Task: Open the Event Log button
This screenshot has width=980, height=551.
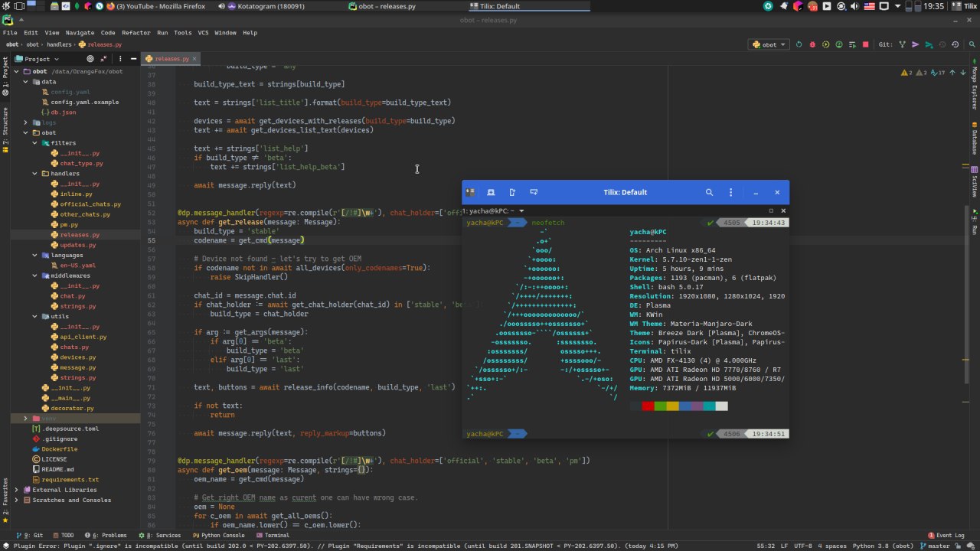Action: point(946,536)
